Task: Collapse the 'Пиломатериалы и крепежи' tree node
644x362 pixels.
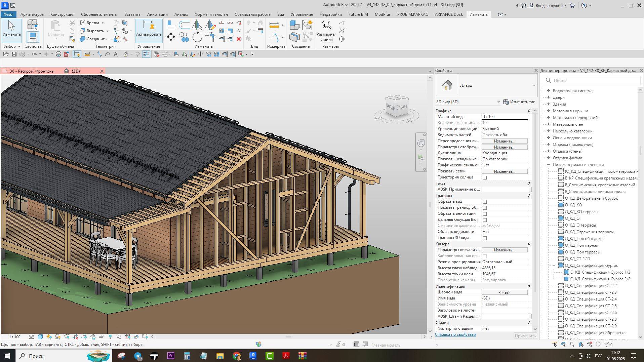Action: point(549,165)
